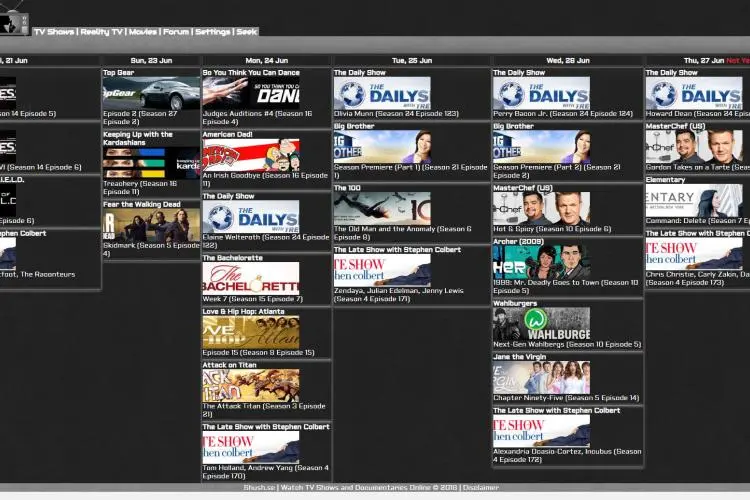Open Wednesday's Late Show with Stephen Colbert banner
This screenshot has height=500, width=750.
[541, 431]
